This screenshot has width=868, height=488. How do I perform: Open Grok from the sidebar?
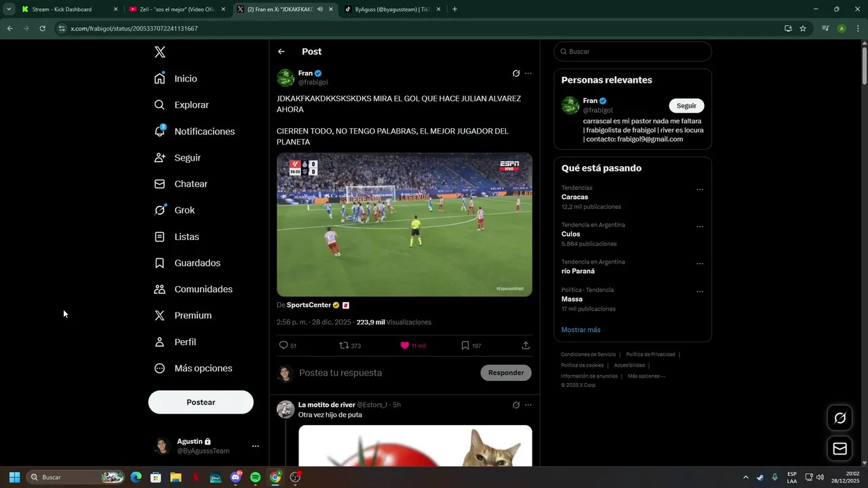174,210
